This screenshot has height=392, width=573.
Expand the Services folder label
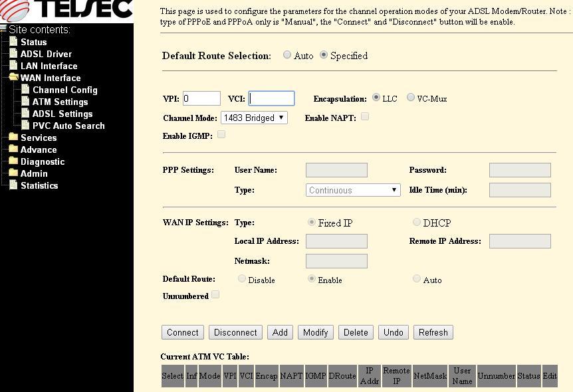point(39,138)
